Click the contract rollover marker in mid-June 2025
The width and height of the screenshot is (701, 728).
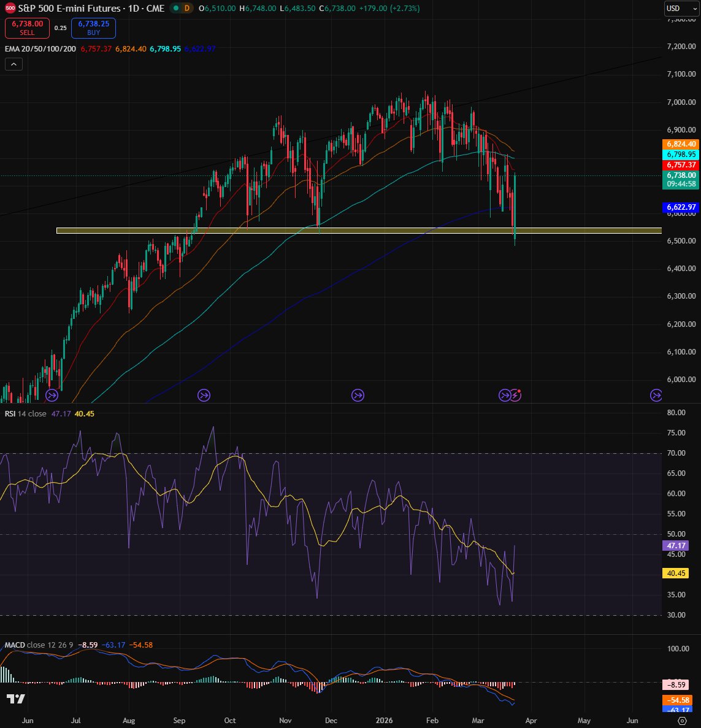(52, 395)
